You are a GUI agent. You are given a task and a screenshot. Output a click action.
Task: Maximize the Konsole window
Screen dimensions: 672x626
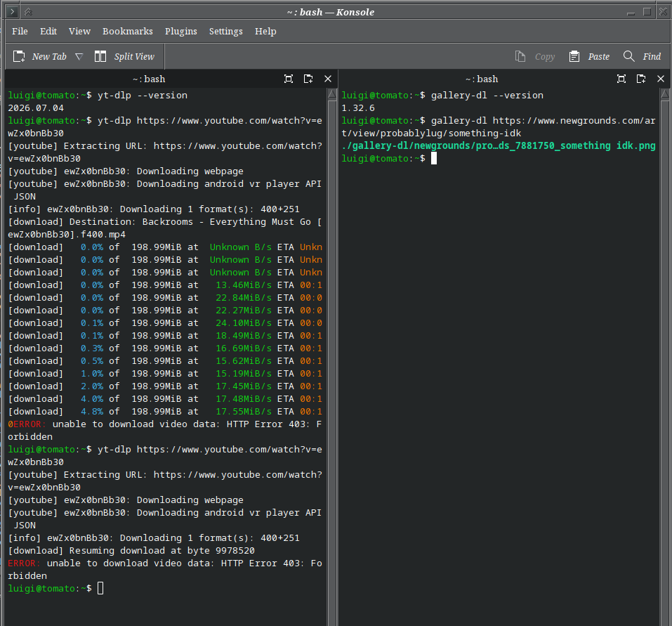pyautogui.click(x=647, y=12)
